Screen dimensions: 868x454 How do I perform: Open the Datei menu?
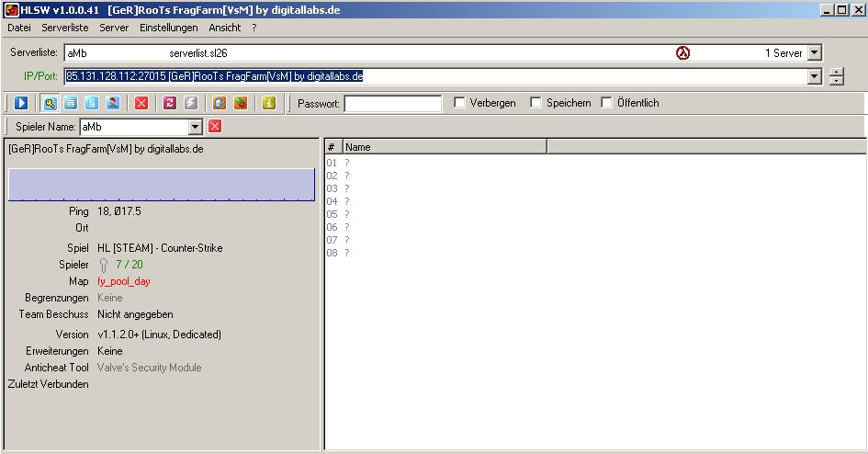pos(18,28)
